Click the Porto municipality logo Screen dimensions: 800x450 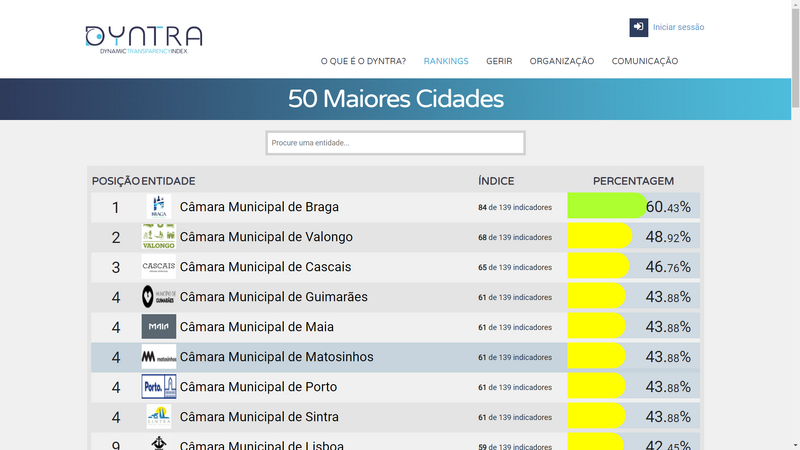pos(158,387)
